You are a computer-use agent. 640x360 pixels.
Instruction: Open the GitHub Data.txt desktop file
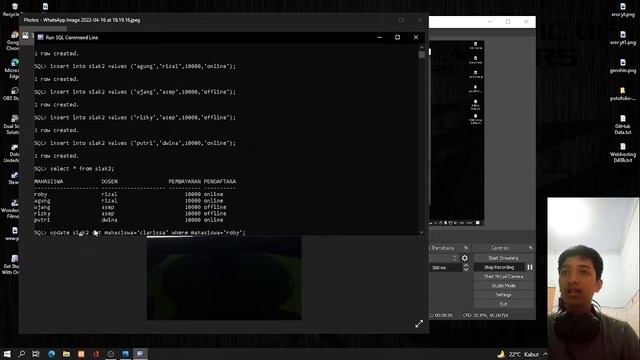click(x=623, y=124)
